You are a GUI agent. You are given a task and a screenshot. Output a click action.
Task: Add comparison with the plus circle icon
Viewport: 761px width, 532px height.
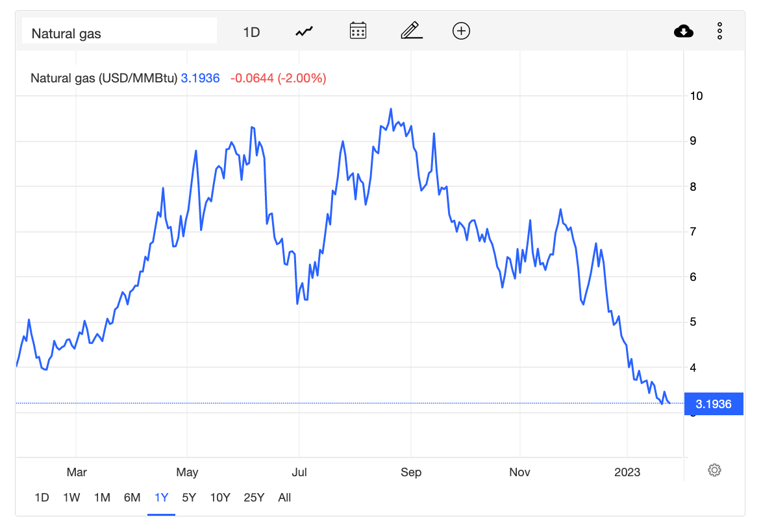click(x=461, y=31)
